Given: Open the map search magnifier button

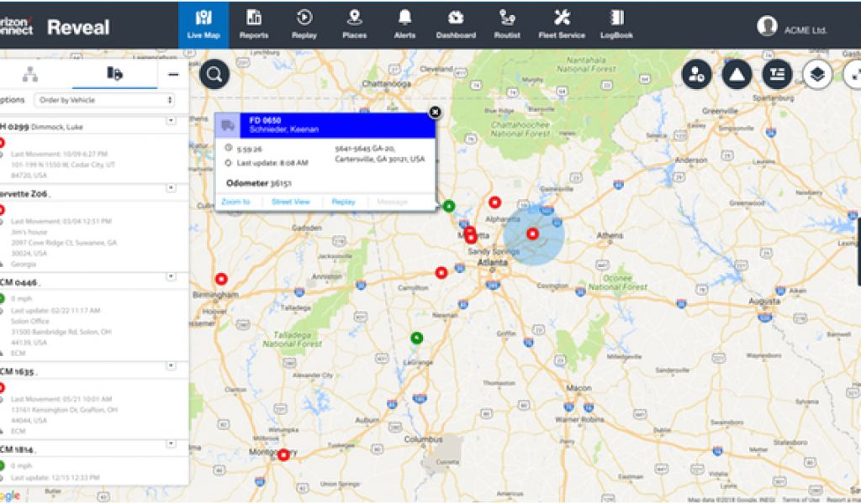Looking at the screenshot, I should 214,74.
